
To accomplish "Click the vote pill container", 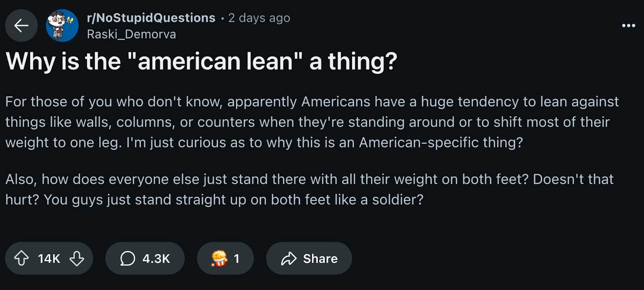I will 49,259.
